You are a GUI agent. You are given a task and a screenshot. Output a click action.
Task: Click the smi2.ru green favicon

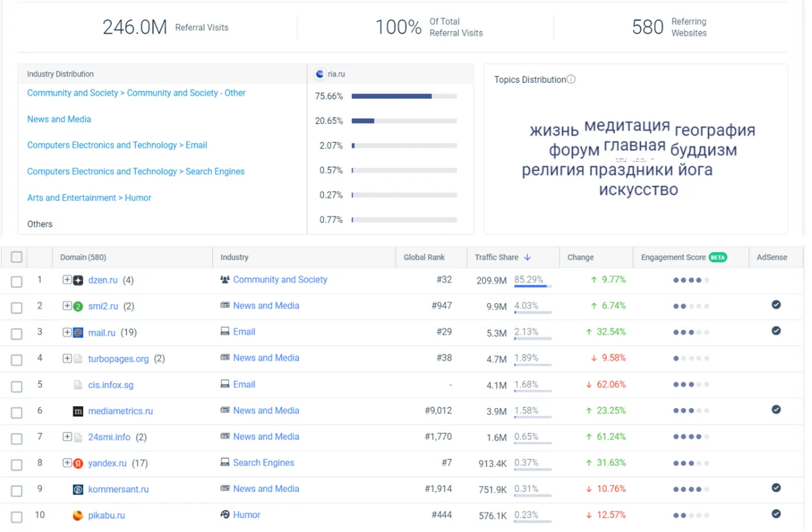pyautogui.click(x=78, y=307)
